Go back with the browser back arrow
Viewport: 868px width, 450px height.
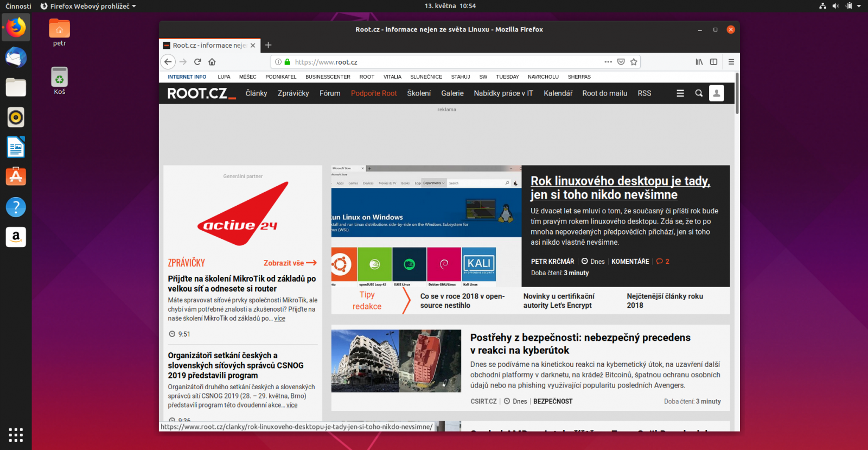(168, 62)
